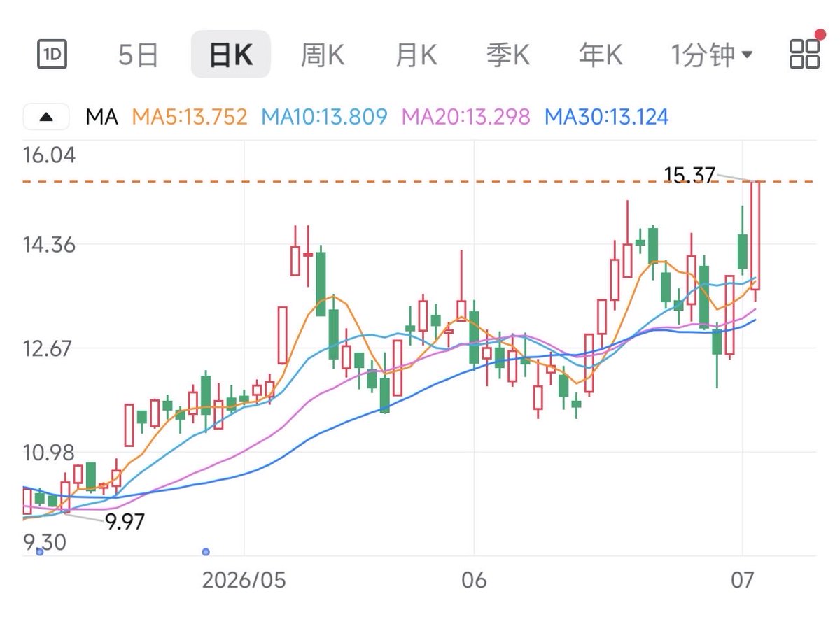Viewport: 840px width, 617px height.
Task: Click the 14.36 price axis label
Action: (49, 246)
